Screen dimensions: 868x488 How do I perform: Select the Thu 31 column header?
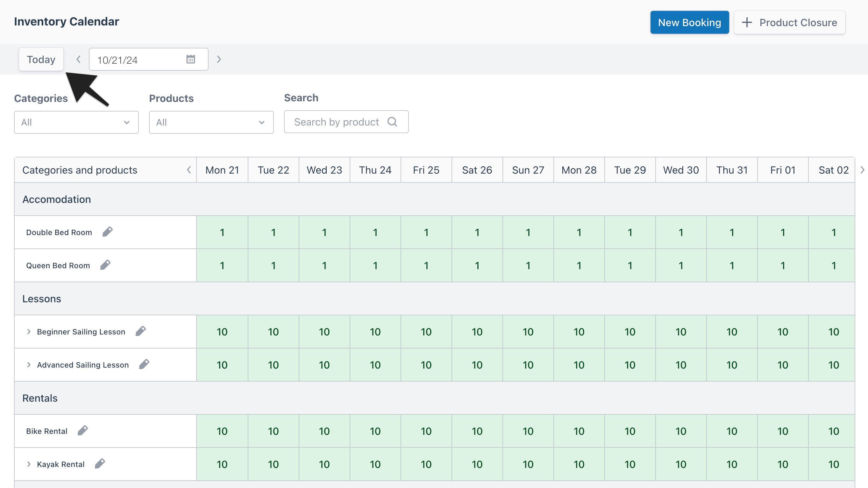(x=732, y=170)
